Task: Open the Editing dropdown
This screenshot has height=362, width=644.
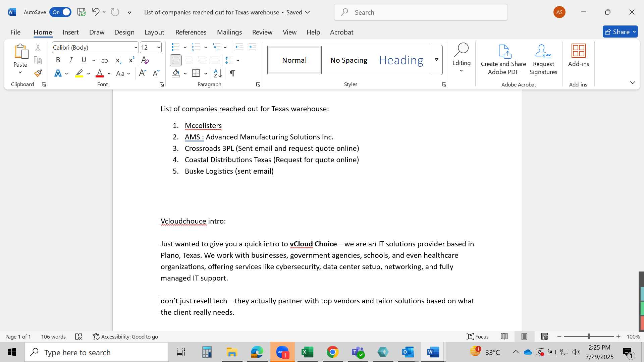Action: pyautogui.click(x=462, y=58)
